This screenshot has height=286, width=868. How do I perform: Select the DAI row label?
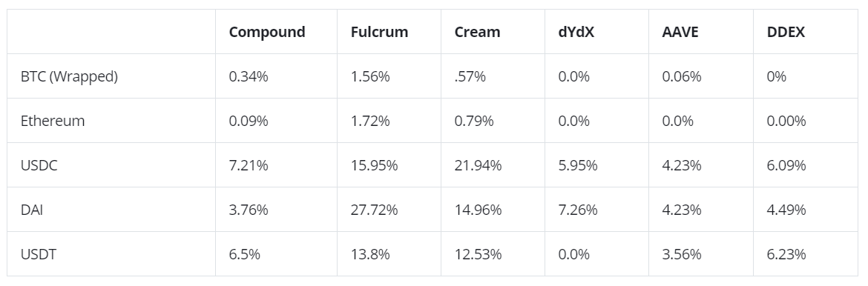click(32, 210)
